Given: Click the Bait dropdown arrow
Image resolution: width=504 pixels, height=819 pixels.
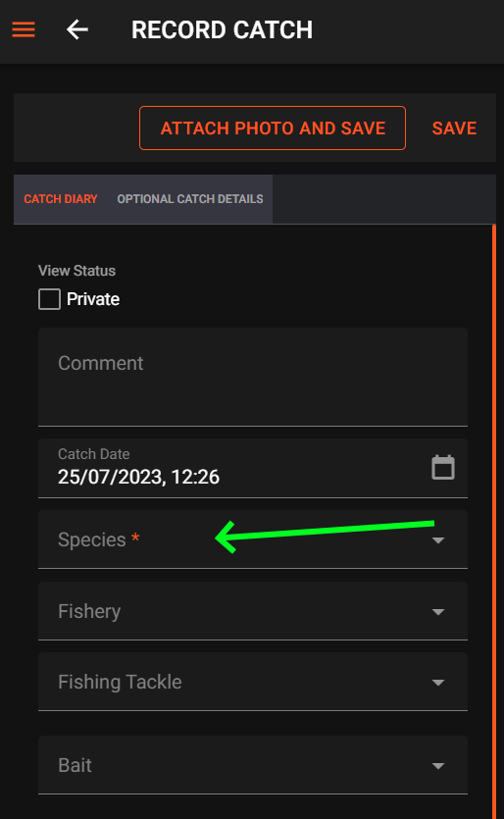Looking at the screenshot, I should click(x=438, y=766).
